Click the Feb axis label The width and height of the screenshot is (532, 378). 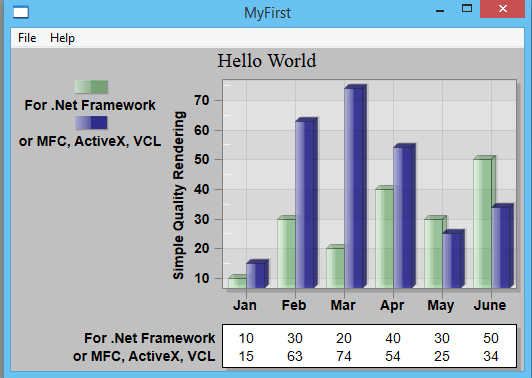[x=294, y=305]
